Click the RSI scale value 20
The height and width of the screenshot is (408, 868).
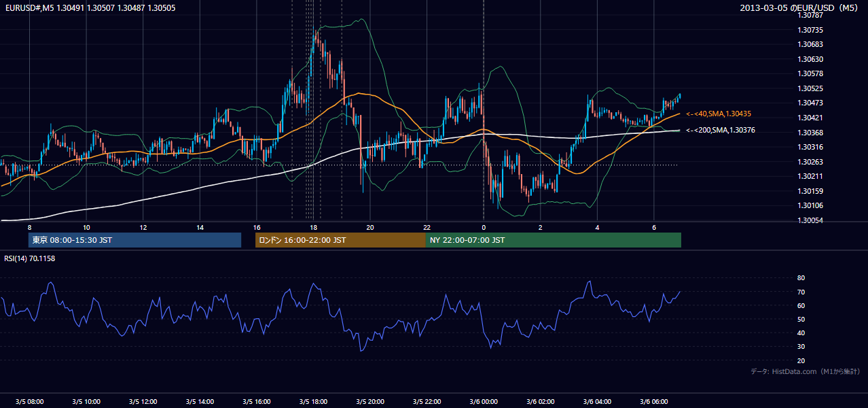point(801,360)
